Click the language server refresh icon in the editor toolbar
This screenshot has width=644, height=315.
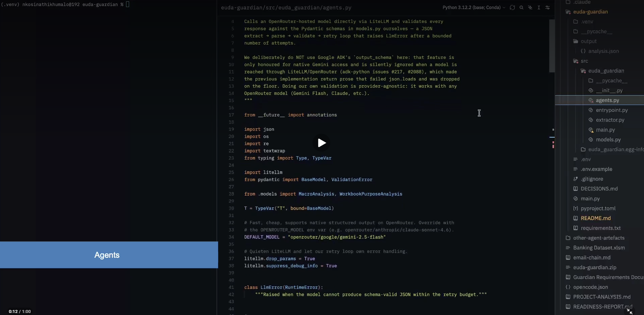512,7
